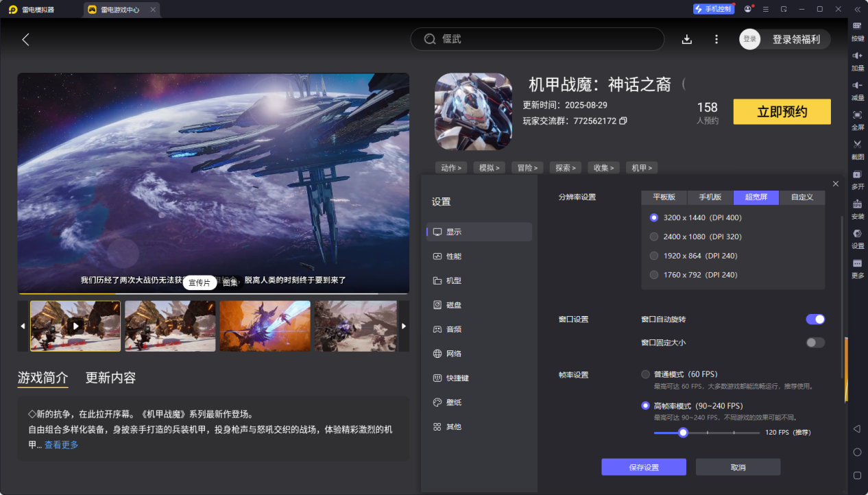Decrease volume with 减量 icon
This screenshot has width=868, height=495.
tap(858, 90)
